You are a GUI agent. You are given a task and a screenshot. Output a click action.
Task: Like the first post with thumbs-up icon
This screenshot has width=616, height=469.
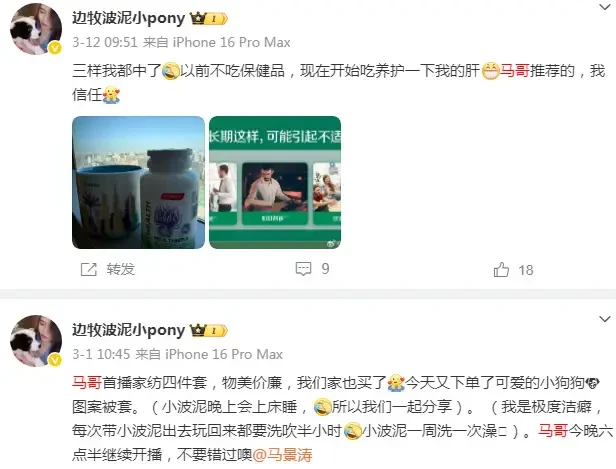[501, 270]
